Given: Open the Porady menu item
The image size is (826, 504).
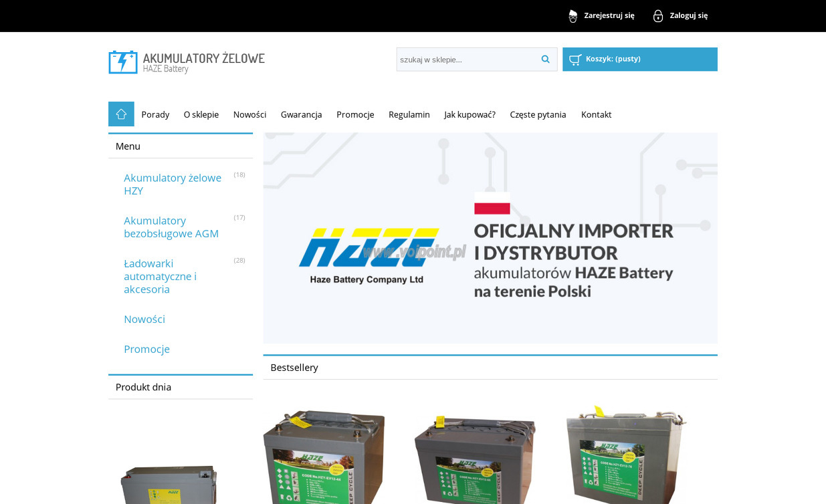Looking at the screenshot, I should coord(155,114).
